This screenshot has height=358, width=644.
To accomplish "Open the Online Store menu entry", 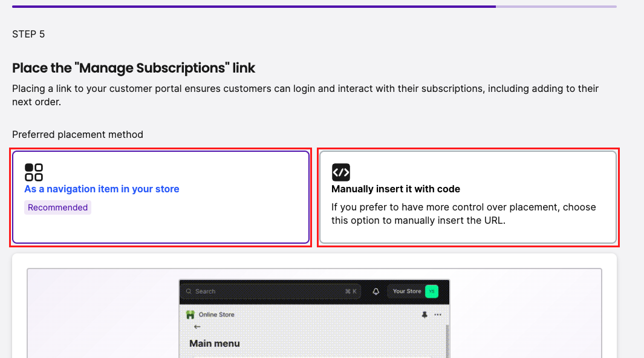I will pyautogui.click(x=210, y=314).
